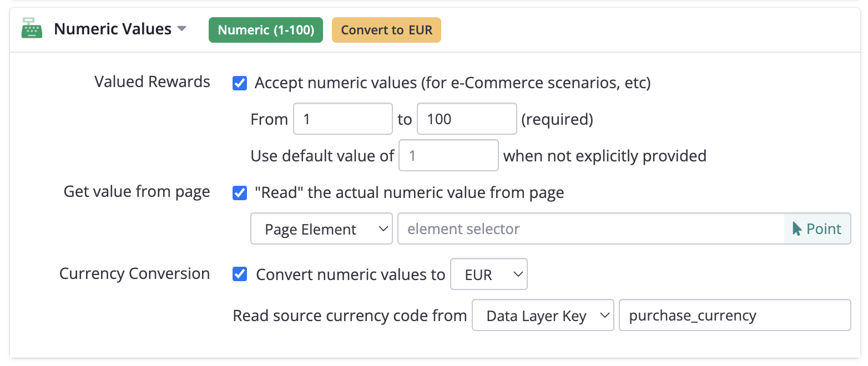Open the Page Element dropdown
The height and width of the screenshot is (366, 868).
coord(321,228)
